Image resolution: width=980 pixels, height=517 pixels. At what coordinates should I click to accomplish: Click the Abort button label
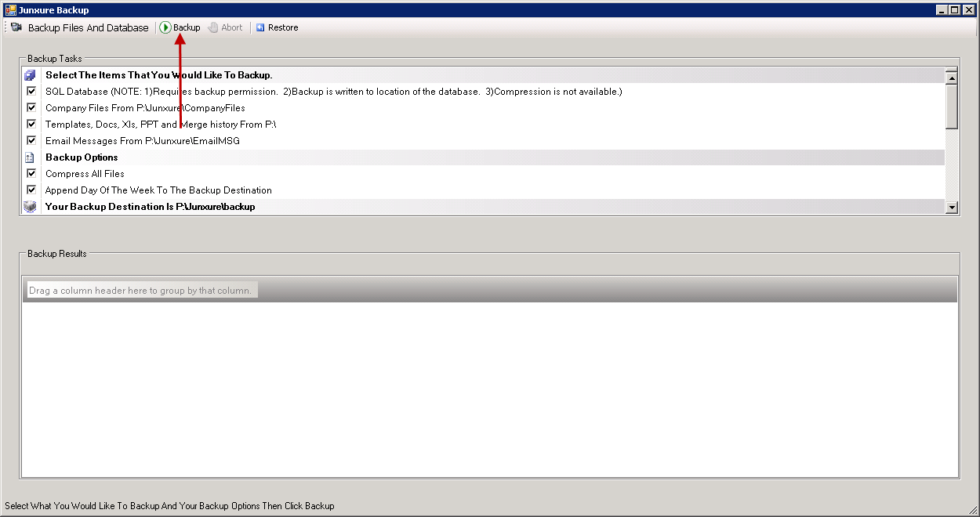click(x=232, y=27)
